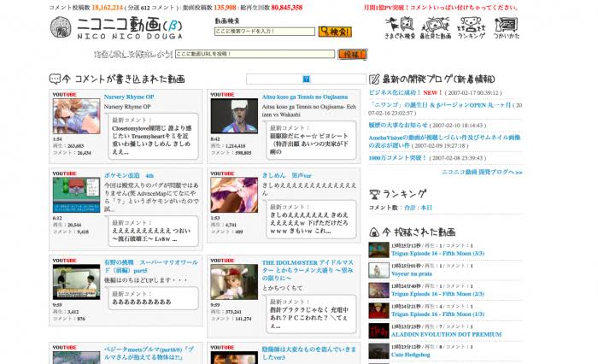This screenshot has width=598, height=364.
Task: Click the Nursery Rhyme OP title link
Action: click(x=129, y=97)
